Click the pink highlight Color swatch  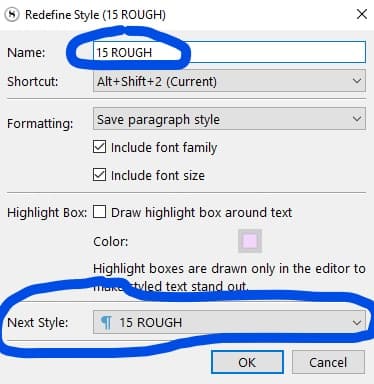click(x=250, y=241)
